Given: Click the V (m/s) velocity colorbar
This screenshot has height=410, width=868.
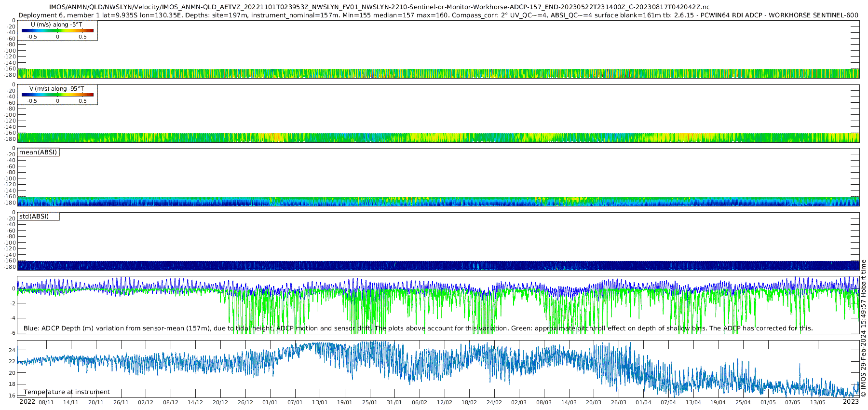Looking at the screenshot, I should coord(57,95).
